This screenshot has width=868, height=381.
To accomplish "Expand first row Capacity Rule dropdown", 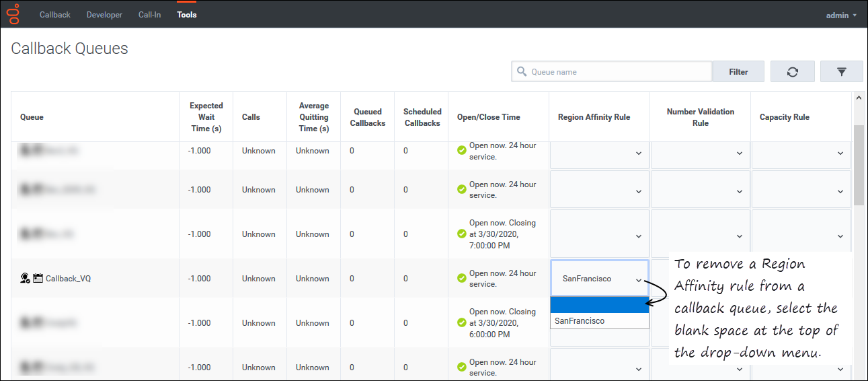I will coord(800,153).
